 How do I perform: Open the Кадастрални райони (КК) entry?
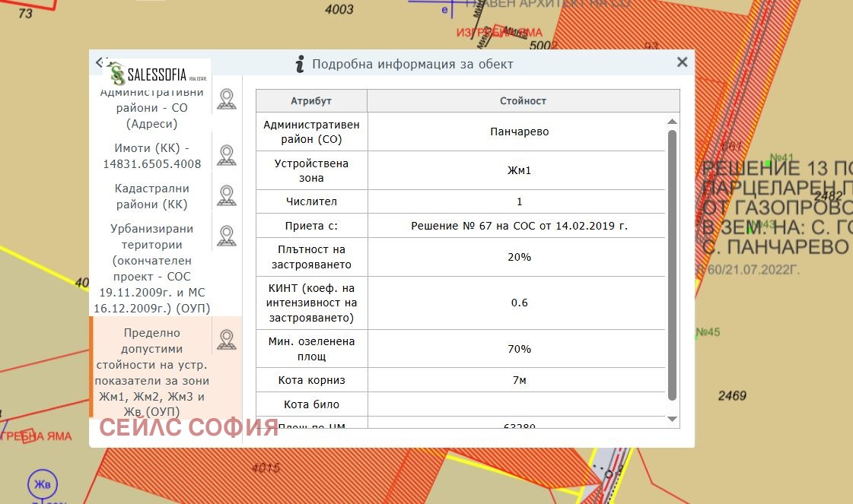click(151, 196)
